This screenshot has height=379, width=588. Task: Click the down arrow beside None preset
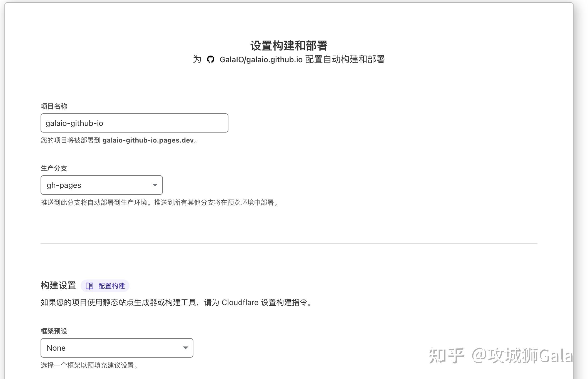(x=186, y=348)
